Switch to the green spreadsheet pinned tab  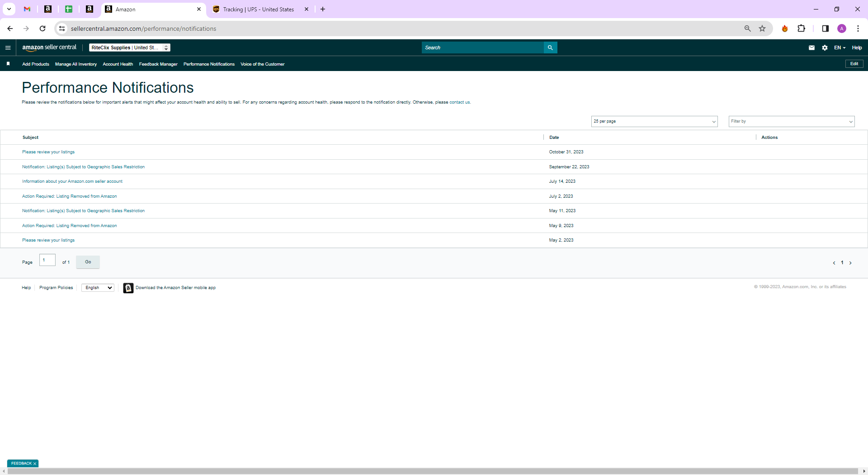pos(69,9)
